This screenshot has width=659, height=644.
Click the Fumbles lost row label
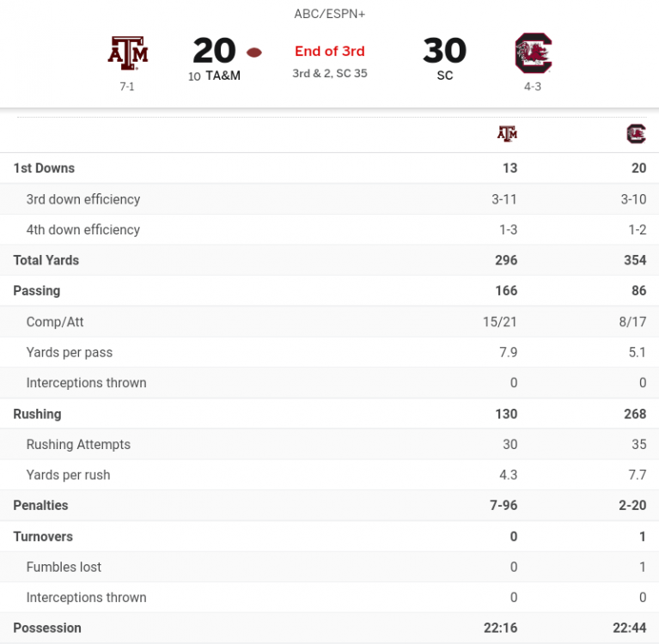coord(64,567)
